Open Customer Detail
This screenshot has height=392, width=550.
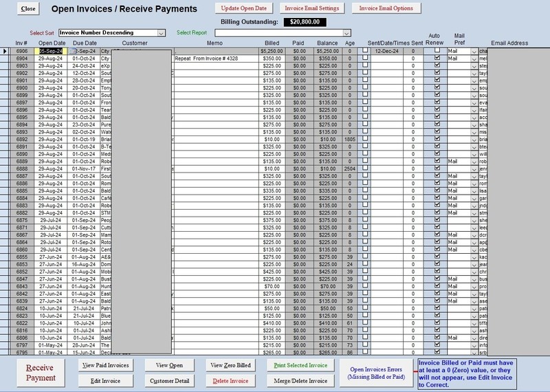(169, 381)
